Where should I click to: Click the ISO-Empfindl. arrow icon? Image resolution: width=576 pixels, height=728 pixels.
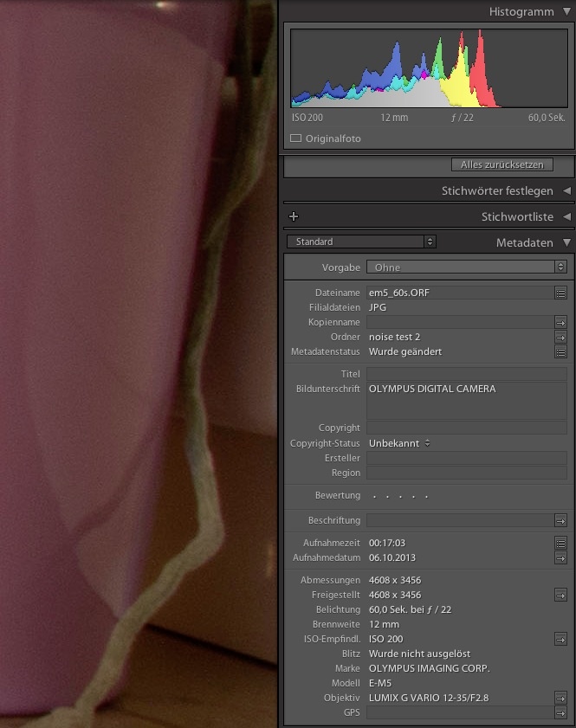click(x=560, y=640)
